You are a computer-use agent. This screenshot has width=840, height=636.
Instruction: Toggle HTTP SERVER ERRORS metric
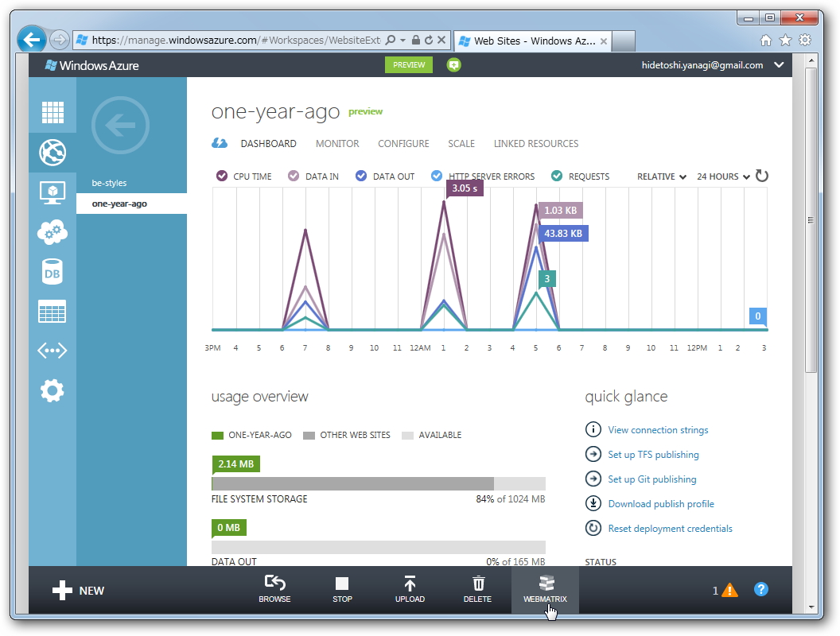pyautogui.click(x=437, y=176)
